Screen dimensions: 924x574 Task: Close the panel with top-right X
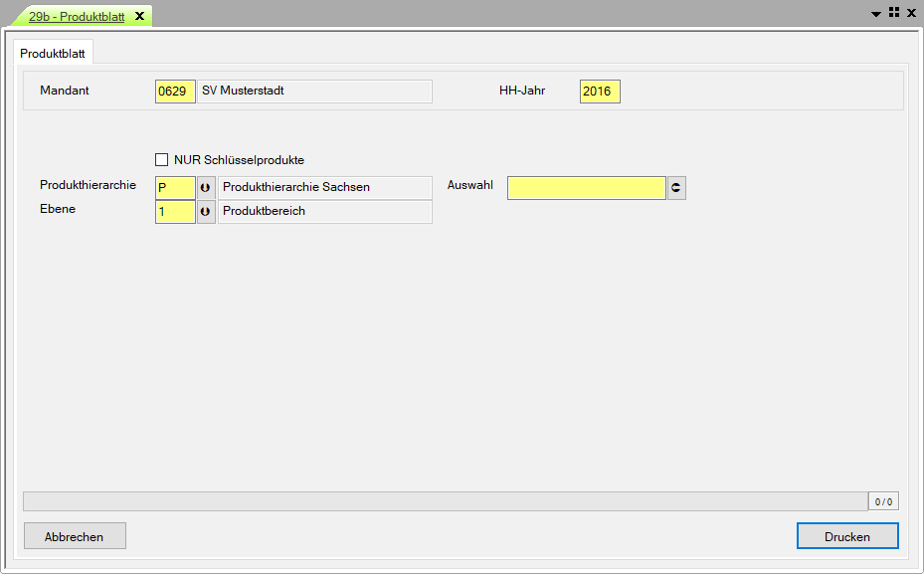(911, 13)
